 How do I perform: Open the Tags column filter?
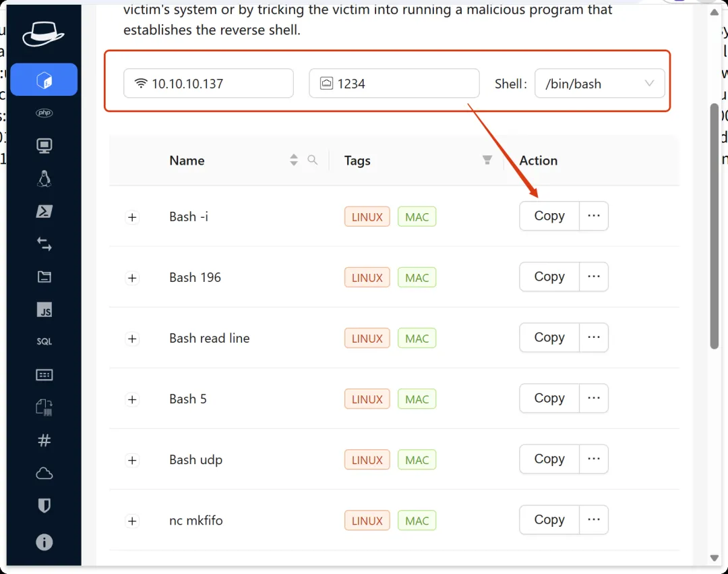pyautogui.click(x=487, y=160)
